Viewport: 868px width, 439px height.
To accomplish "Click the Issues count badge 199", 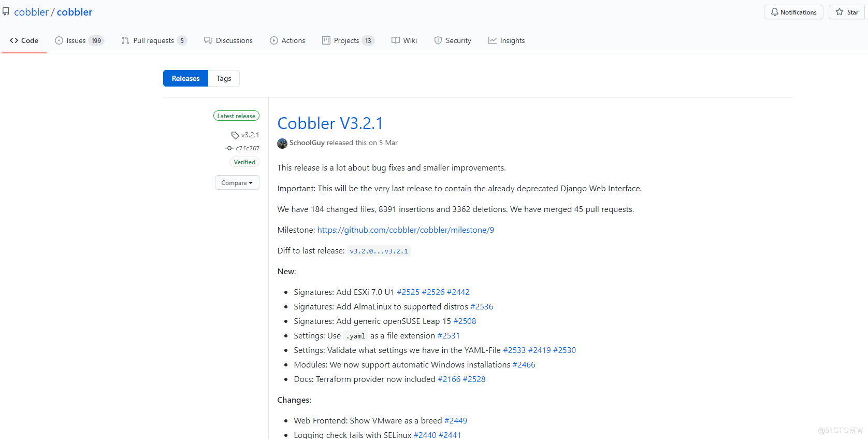I will (x=96, y=40).
